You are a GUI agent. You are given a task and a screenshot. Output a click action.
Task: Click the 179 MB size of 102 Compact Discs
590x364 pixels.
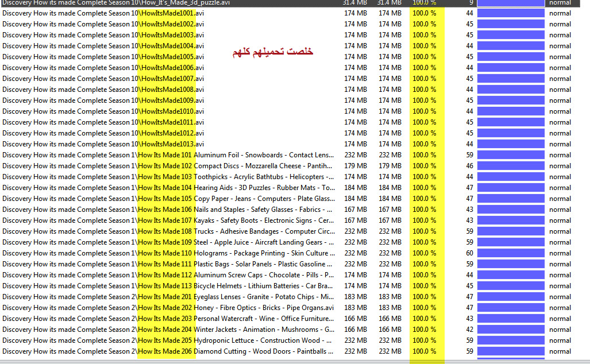(x=356, y=166)
